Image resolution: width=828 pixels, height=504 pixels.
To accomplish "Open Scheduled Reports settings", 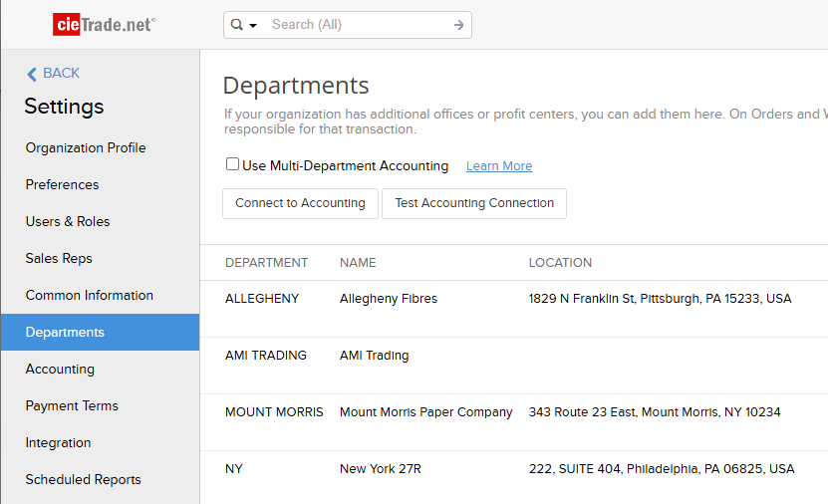I will coord(83,479).
